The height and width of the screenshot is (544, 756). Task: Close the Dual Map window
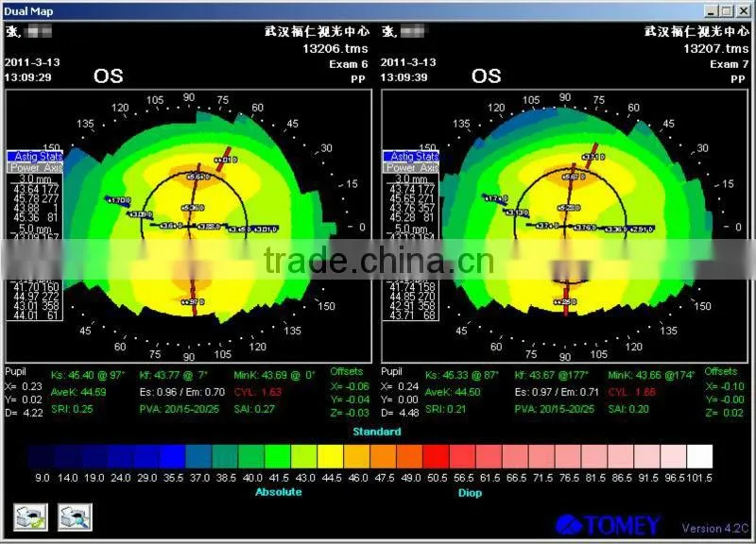coord(744,10)
